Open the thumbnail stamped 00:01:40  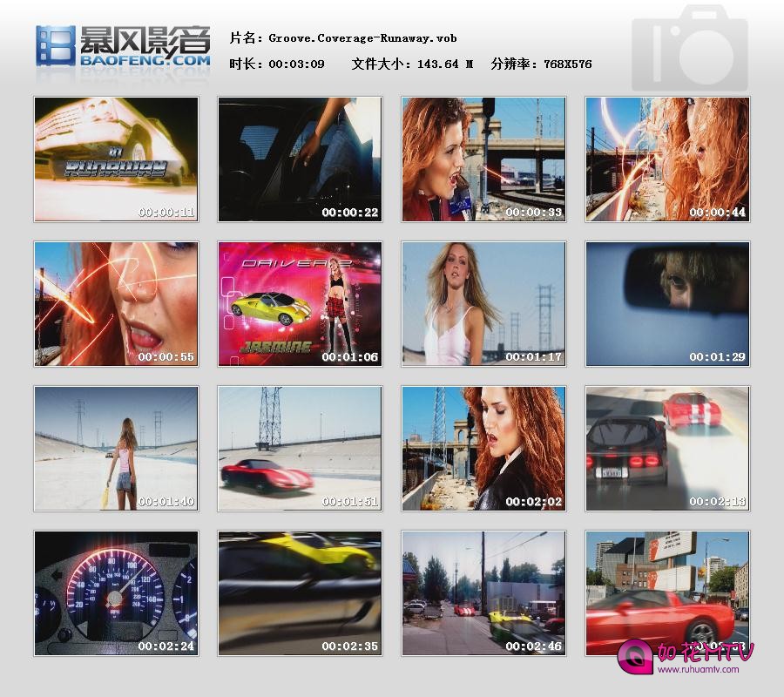point(116,449)
